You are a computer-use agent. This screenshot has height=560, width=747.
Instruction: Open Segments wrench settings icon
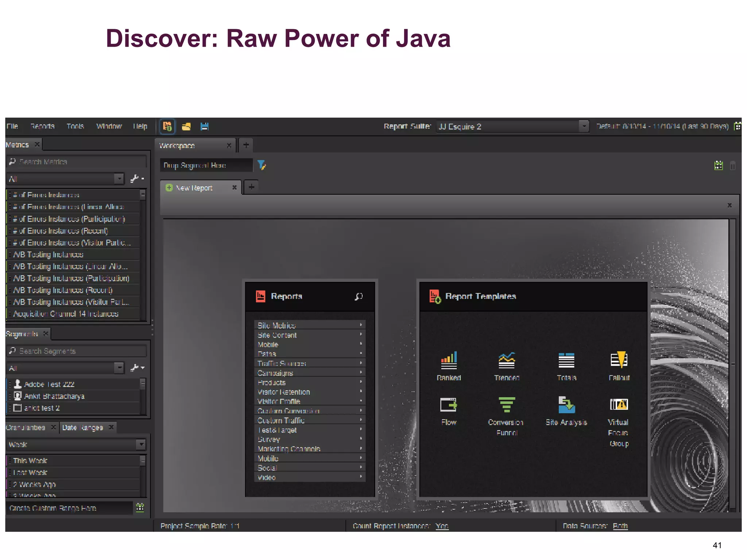click(x=137, y=367)
